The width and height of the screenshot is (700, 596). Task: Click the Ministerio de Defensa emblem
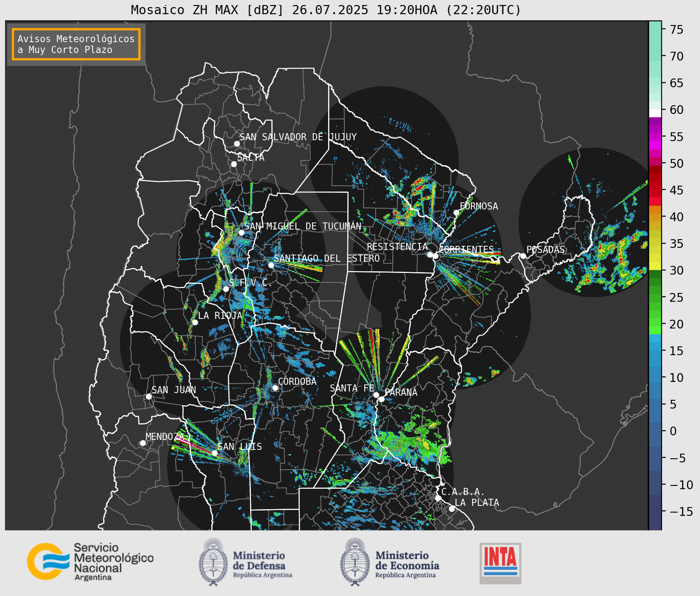(213, 562)
